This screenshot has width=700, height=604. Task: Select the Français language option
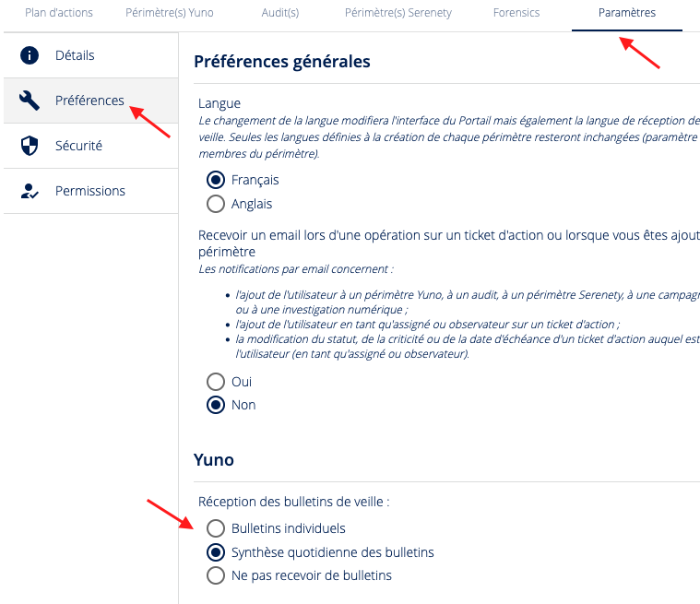pyautogui.click(x=216, y=180)
